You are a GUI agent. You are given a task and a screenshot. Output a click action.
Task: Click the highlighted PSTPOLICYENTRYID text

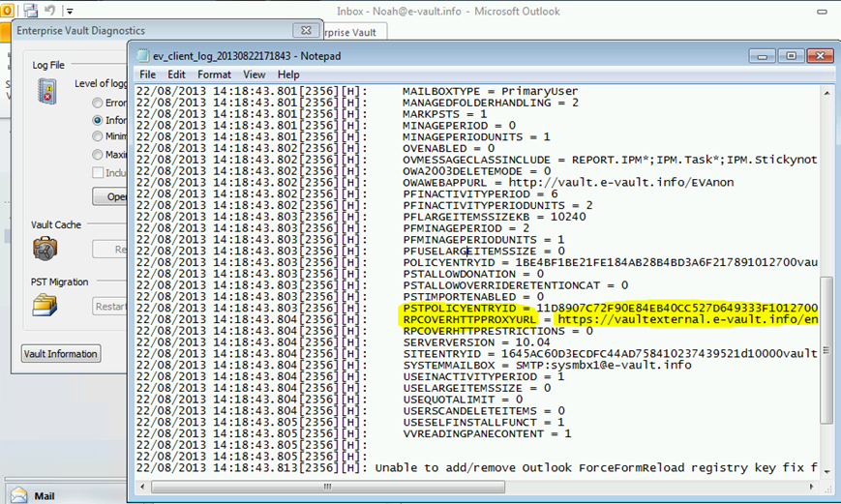[460, 309]
